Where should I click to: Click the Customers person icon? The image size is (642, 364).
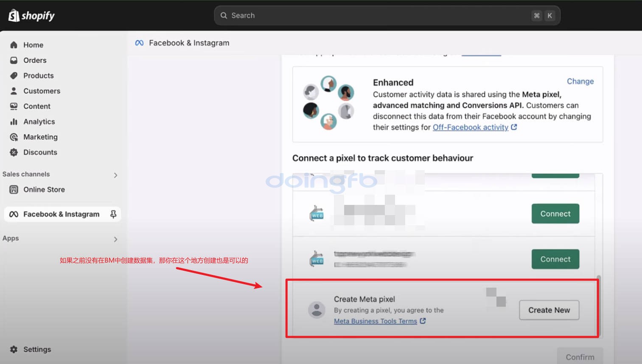click(x=14, y=91)
